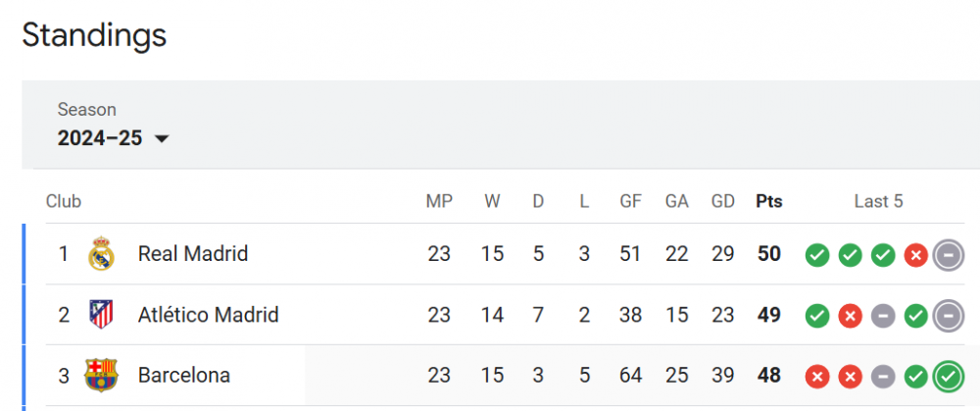Click the Real Madrid club crest
The height and width of the screenshot is (411, 980).
click(101, 254)
